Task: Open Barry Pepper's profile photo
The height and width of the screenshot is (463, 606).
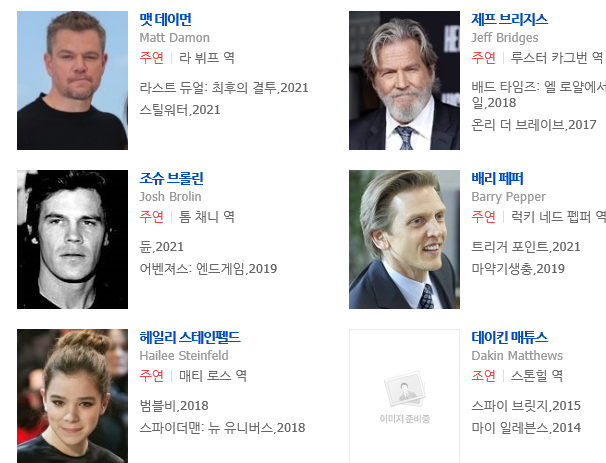Action: (404, 239)
